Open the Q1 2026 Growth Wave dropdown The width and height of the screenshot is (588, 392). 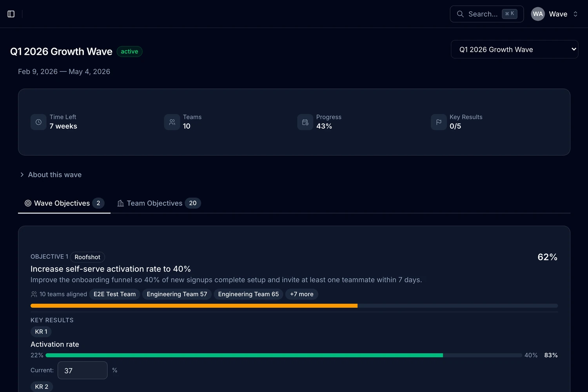[514, 49]
